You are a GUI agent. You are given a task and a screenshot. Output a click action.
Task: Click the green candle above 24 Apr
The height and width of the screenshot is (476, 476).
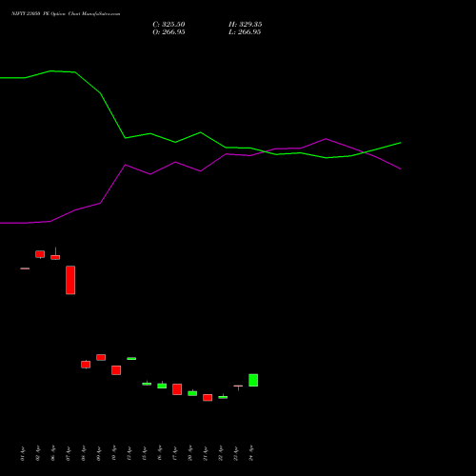(x=253, y=380)
